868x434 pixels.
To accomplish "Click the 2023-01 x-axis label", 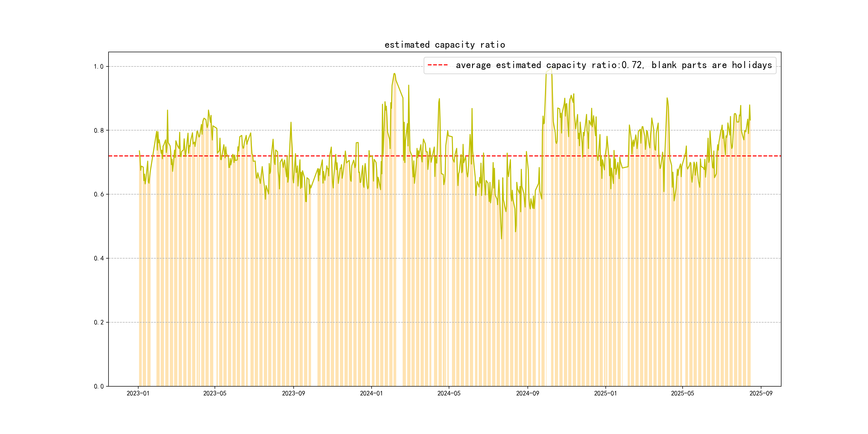I will tap(138, 393).
